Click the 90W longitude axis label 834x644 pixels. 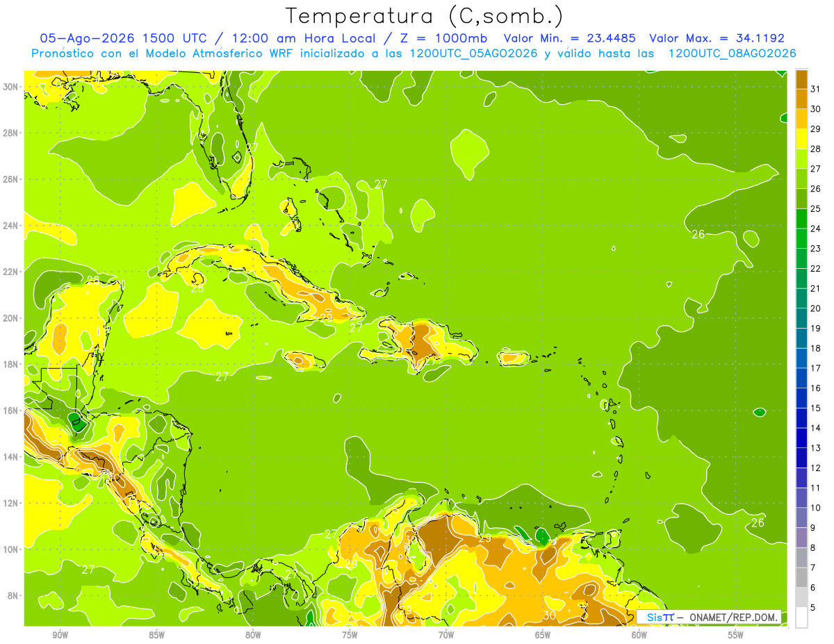pos(60,635)
